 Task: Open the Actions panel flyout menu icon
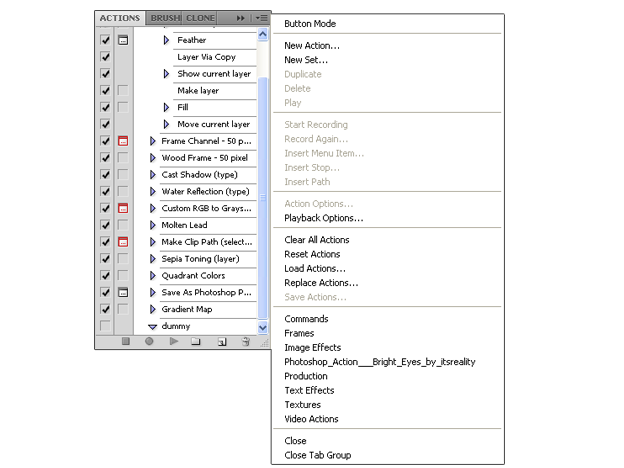click(x=261, y=18)
